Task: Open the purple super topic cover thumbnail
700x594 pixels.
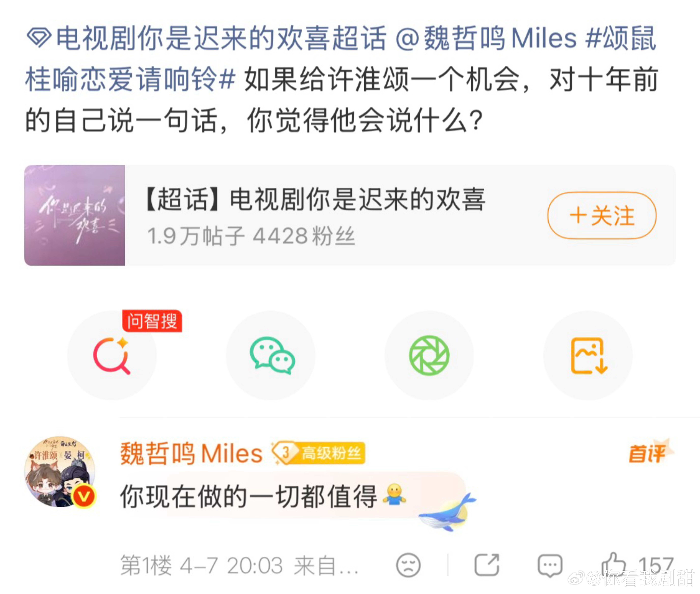Action: pyautogui.click(x=75, y=215)
